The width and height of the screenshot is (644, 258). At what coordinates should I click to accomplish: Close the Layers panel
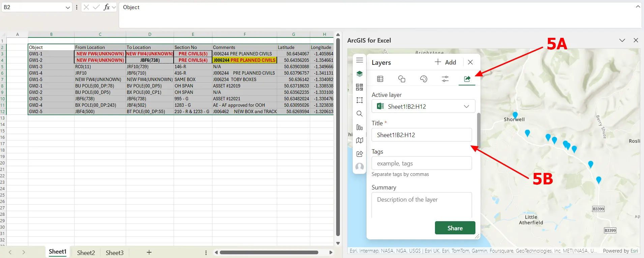tap(470, 62)
